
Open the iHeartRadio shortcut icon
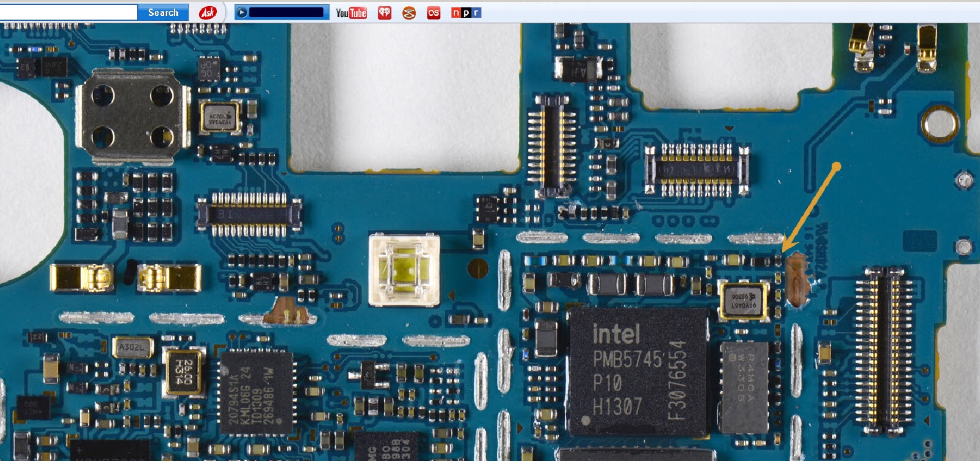385,12
